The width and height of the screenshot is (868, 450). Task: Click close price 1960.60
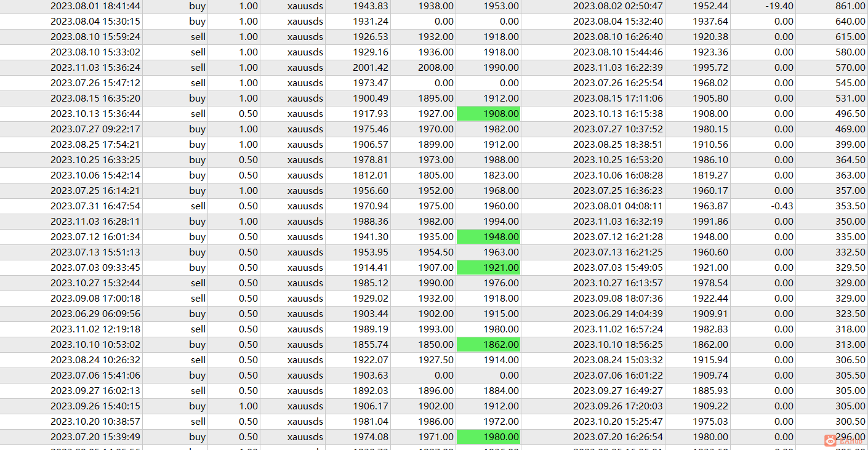710,252
